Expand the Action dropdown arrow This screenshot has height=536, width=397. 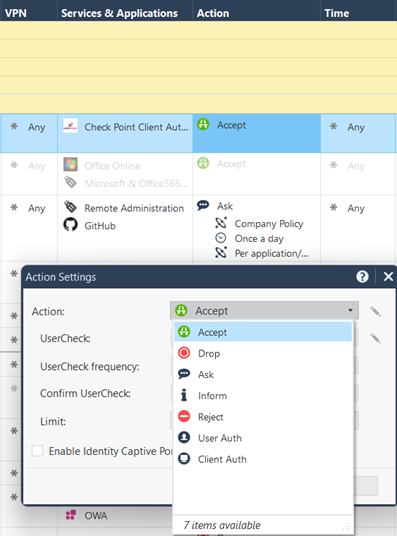click(x=350, y=310)
